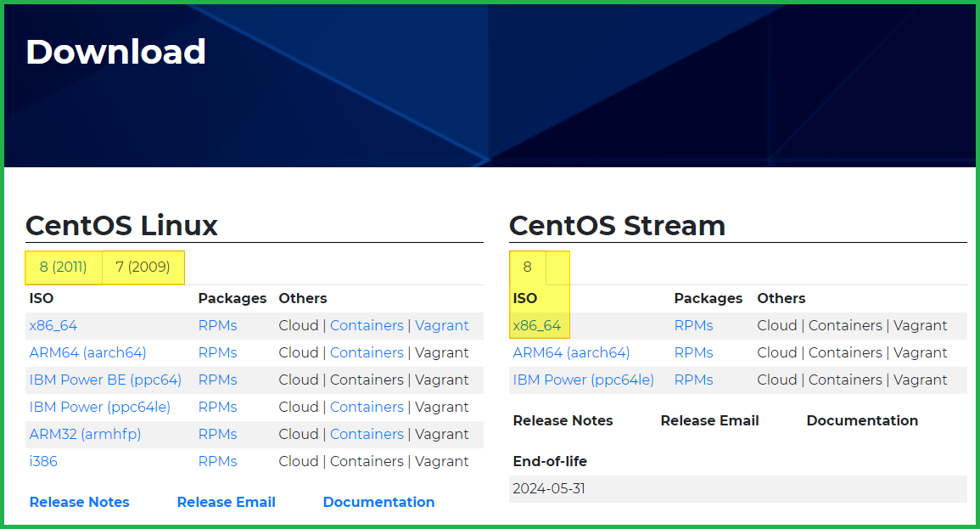980x529 pixels.
Task: Click Release Email under CentOS Stream
Action: (x=710, y=421)
